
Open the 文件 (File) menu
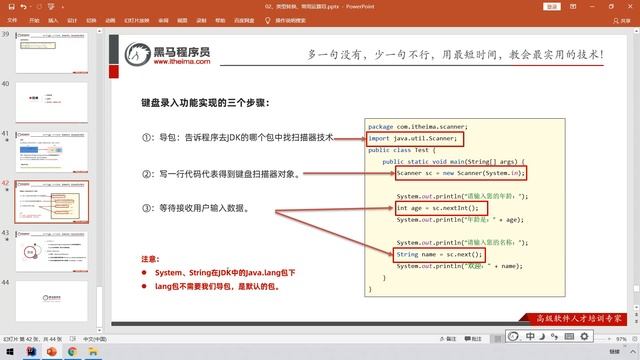tap(12, 20)
